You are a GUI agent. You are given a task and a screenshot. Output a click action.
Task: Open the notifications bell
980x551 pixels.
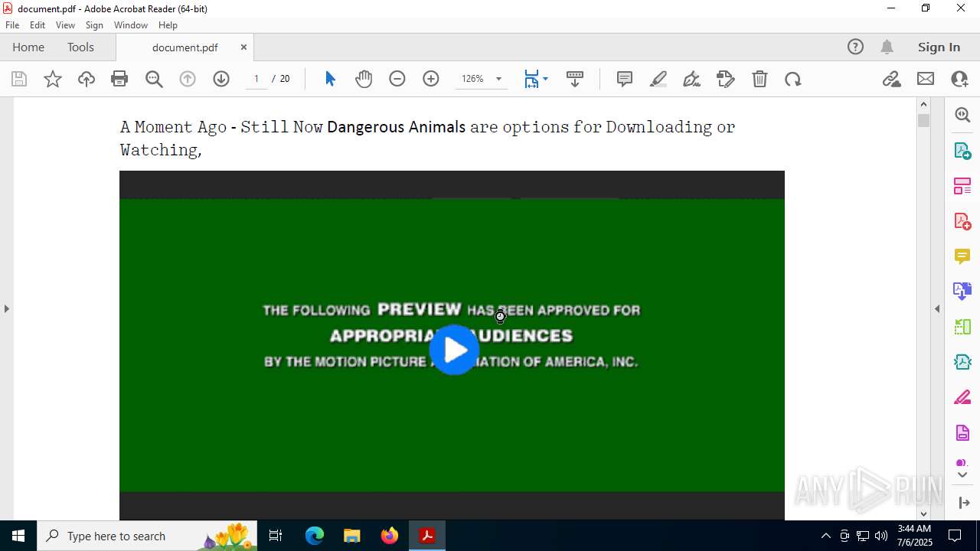887,47
